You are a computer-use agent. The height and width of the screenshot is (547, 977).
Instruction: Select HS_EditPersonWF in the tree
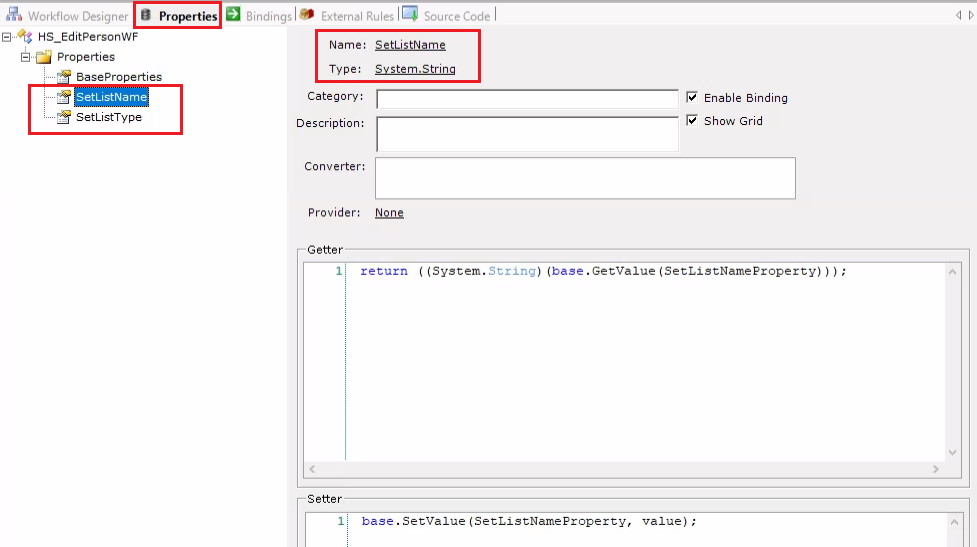point(88,37)
